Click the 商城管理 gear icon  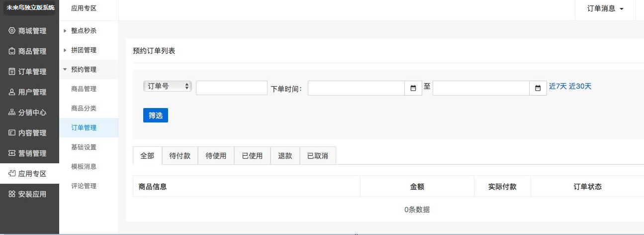pyautogui.click(x=12, y=31)
